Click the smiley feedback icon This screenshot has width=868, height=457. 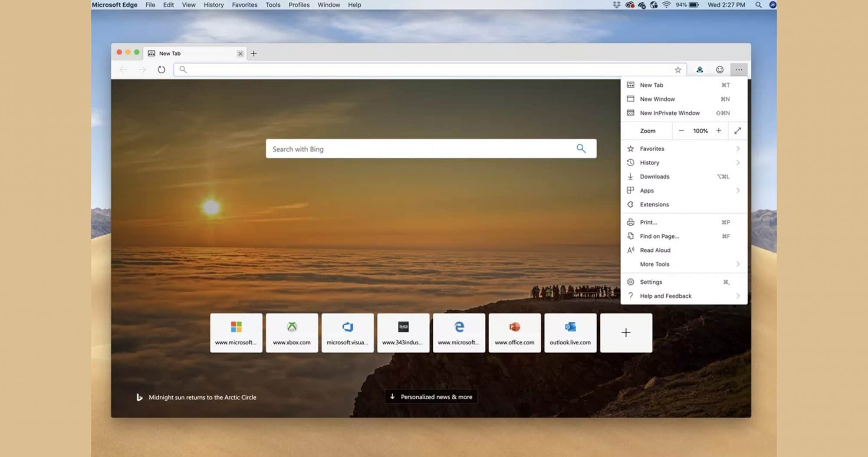(720, 70)
